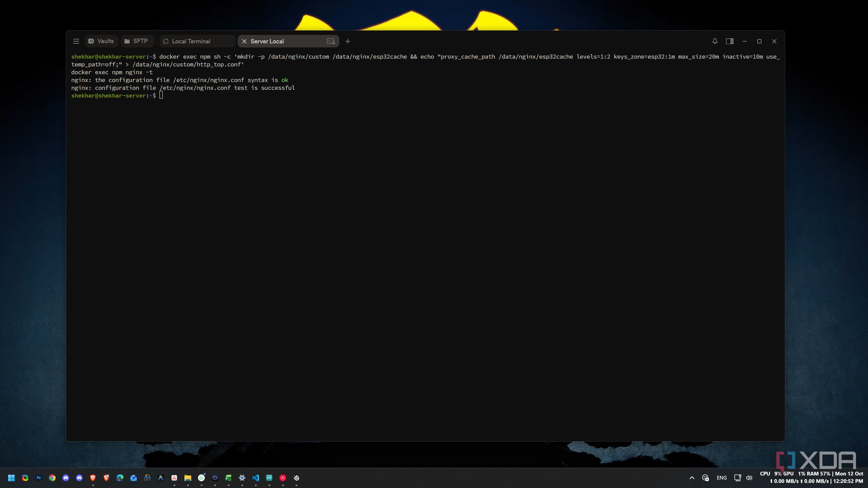Open the volume control tray icon
This screenshot has width=868, height=488.
click(749, 478)
